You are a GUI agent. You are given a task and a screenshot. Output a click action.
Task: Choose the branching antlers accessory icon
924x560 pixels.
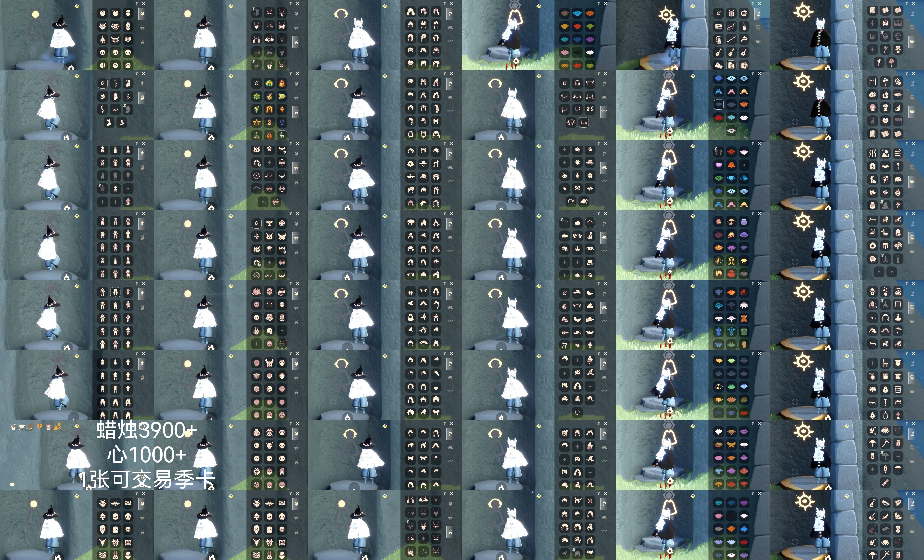[x=590, y=109]
